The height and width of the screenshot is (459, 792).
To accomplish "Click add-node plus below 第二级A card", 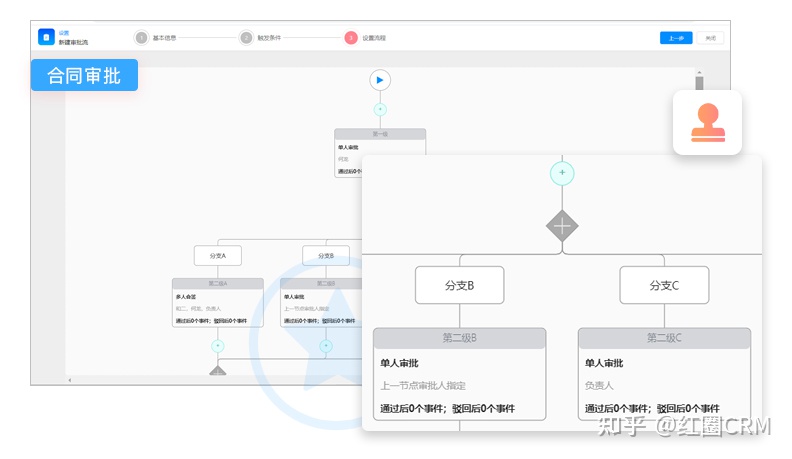I will click(217, 346).
